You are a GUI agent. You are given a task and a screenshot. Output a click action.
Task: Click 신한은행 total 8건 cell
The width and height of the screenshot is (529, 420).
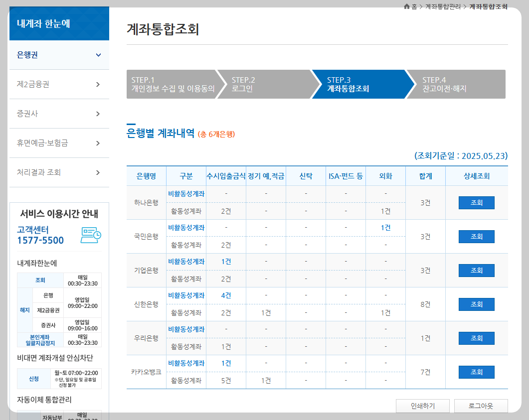coord(425,304)
